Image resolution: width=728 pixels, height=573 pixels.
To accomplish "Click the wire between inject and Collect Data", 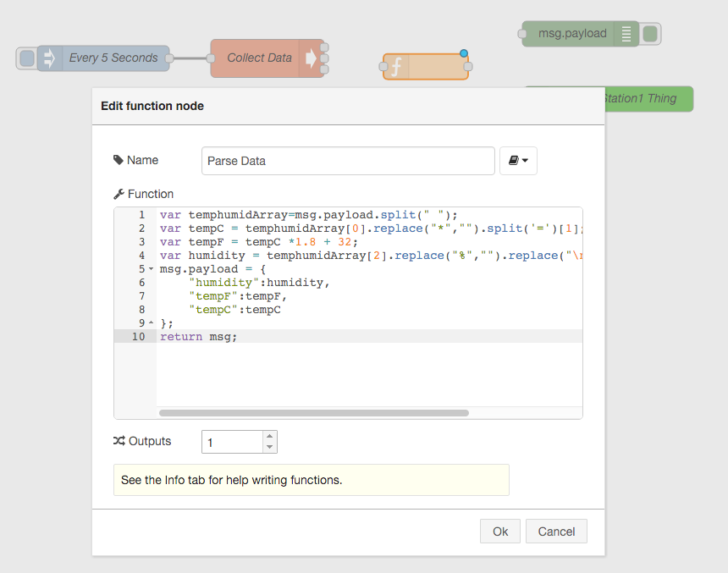I will [190, 58].
